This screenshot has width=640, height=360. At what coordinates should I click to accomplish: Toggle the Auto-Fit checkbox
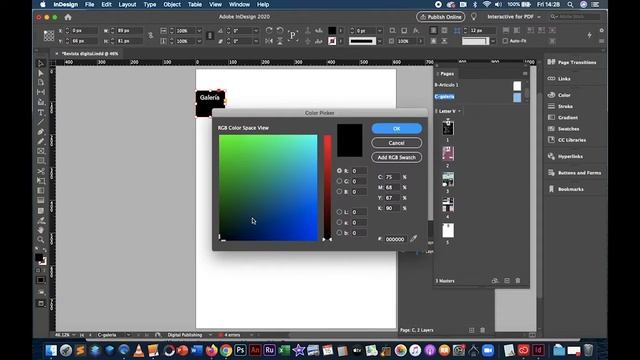(x=505, y=41)
